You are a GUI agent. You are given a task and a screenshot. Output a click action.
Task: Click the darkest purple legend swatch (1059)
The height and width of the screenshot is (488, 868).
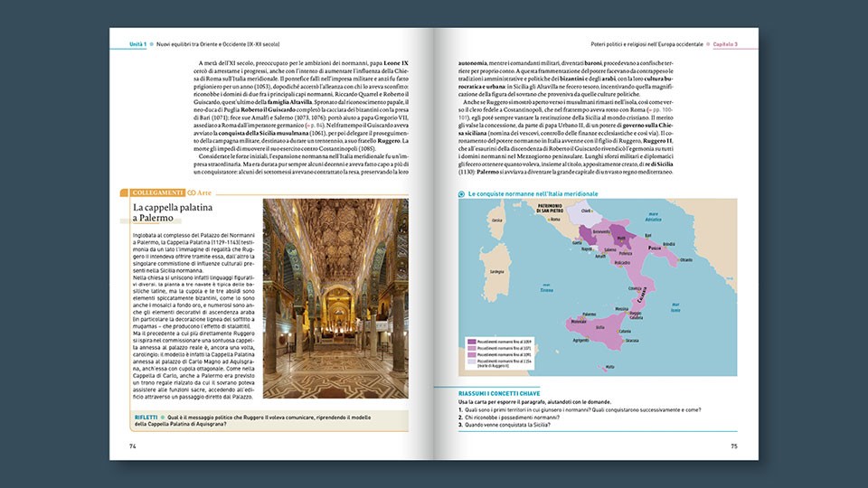[x=472, y=342]
